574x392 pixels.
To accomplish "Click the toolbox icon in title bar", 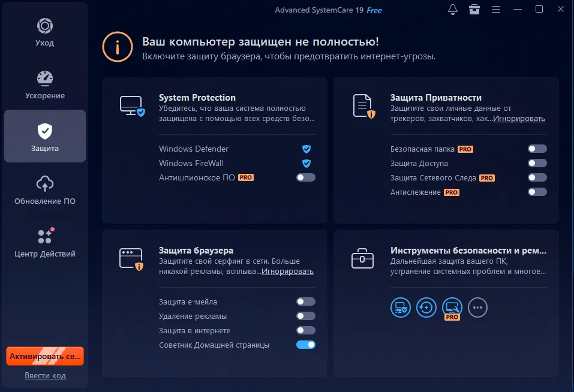I will (x=474, y=10).
